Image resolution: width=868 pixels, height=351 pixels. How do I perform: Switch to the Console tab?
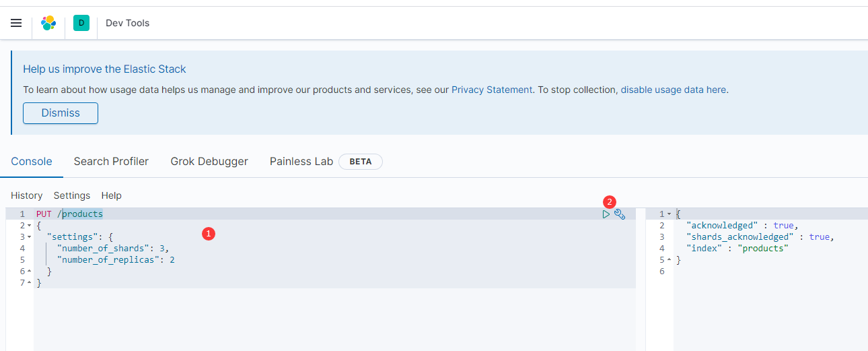point(32,162)
